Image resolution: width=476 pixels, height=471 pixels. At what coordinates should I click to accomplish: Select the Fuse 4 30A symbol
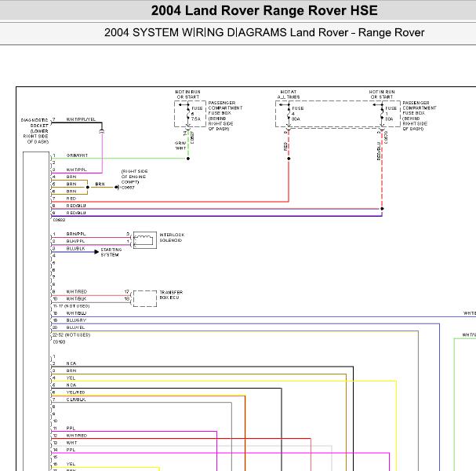coord(289,114)
